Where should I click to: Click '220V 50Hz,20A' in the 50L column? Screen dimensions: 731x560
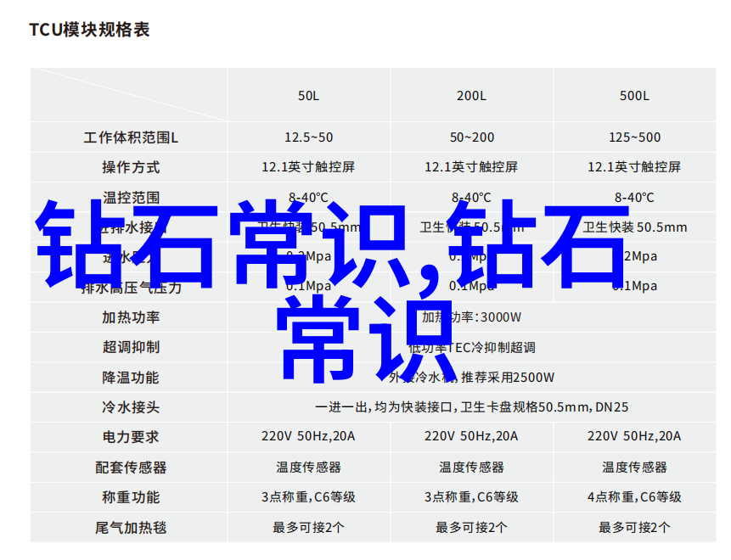point(308,436)
